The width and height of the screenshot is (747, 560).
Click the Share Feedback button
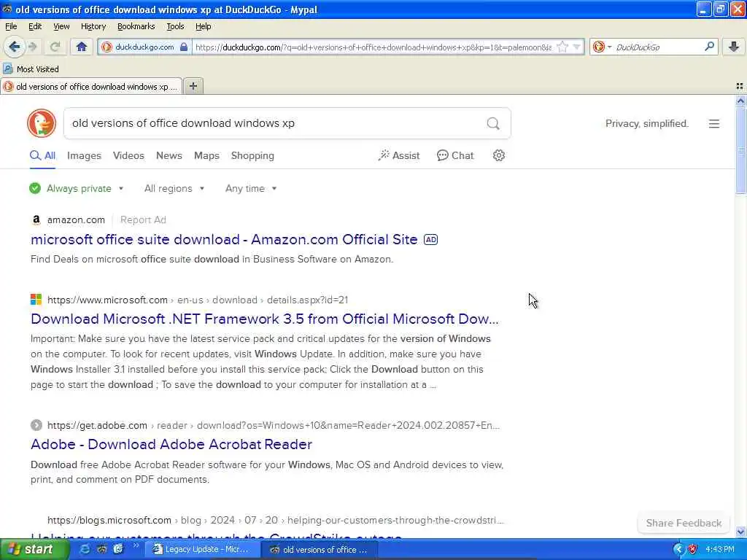pyautogui.click(x=684, y=523)
